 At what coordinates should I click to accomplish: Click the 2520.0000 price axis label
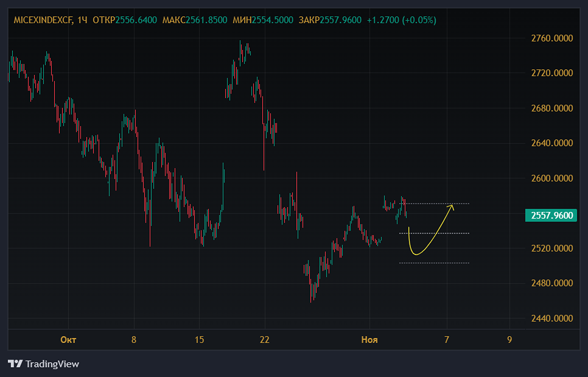point(552,248)
